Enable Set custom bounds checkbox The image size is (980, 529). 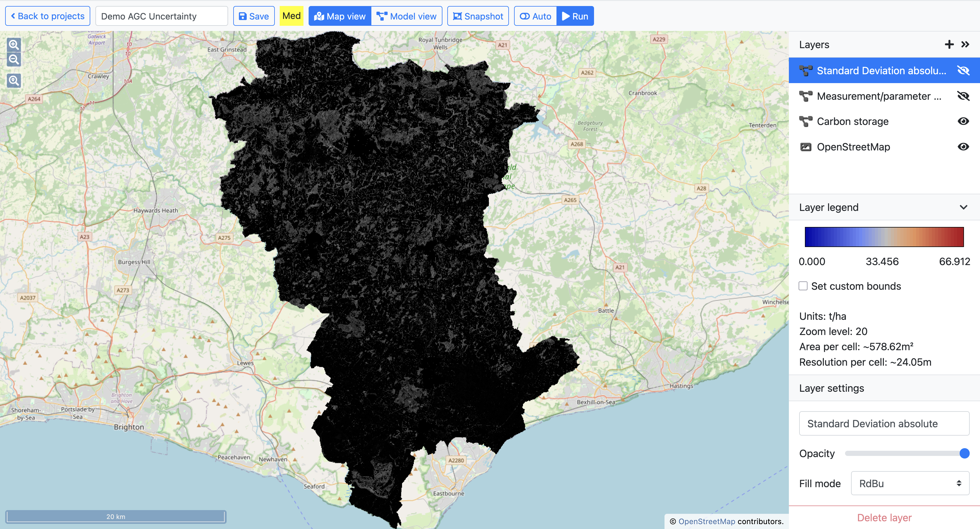[803, 286]
